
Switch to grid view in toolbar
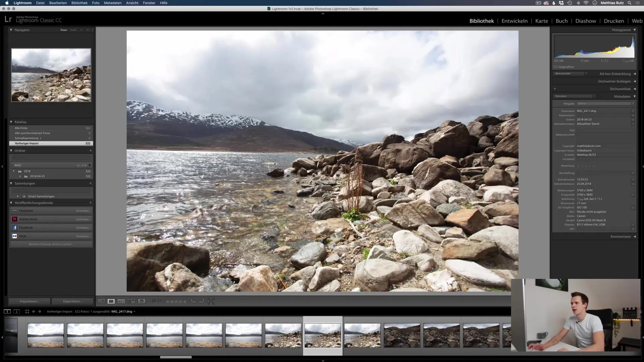pos(101,301)
